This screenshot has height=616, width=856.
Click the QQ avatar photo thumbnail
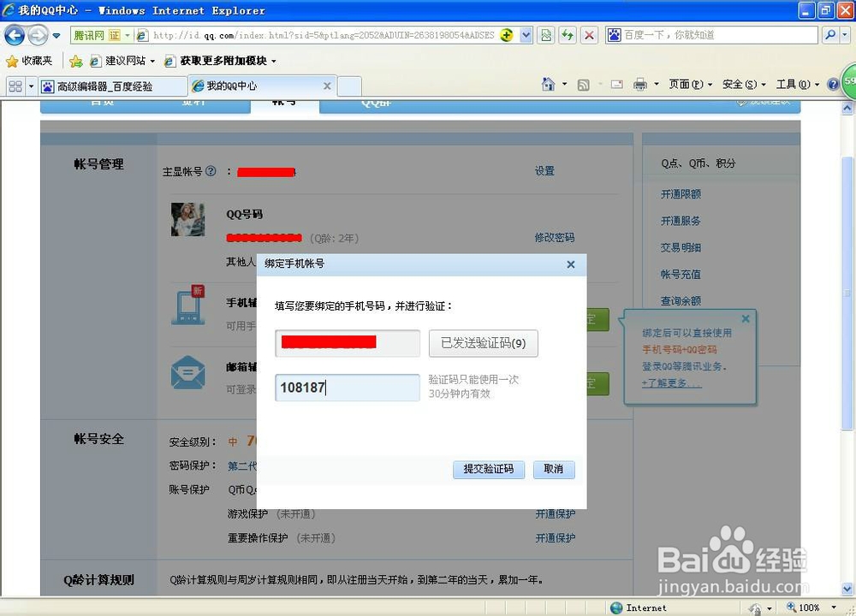(x=187, y=219)
